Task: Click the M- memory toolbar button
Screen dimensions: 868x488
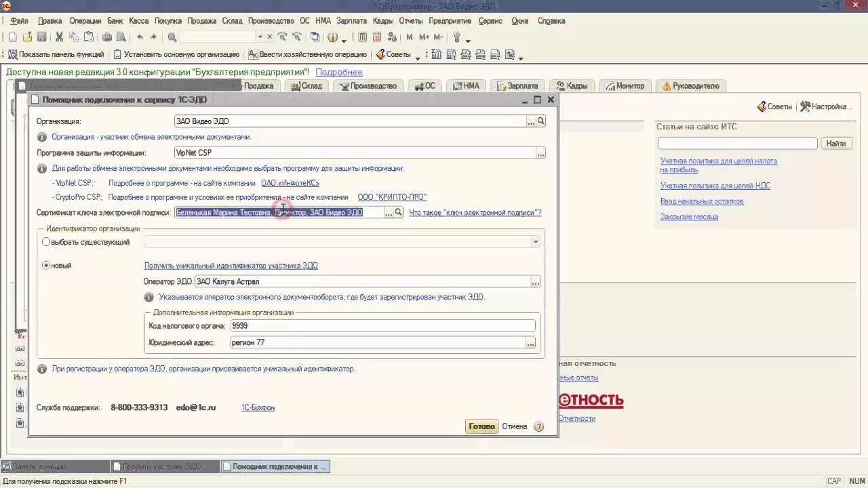Action: pyautogui.click(x=439, y=37)
